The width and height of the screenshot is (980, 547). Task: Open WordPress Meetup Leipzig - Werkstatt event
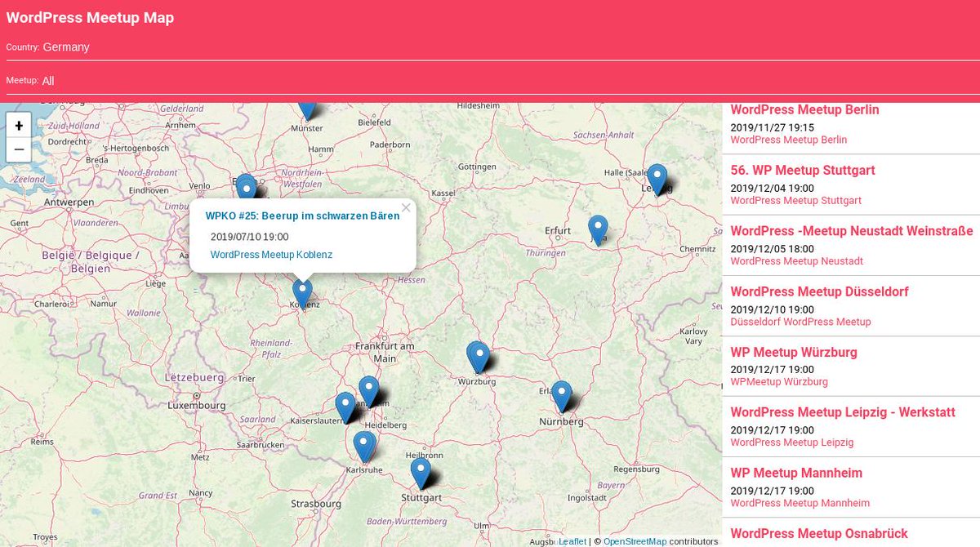coord(843,413)
